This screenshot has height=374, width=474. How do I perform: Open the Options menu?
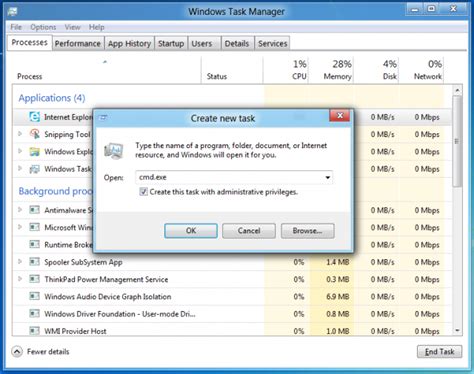pos(43,27)
